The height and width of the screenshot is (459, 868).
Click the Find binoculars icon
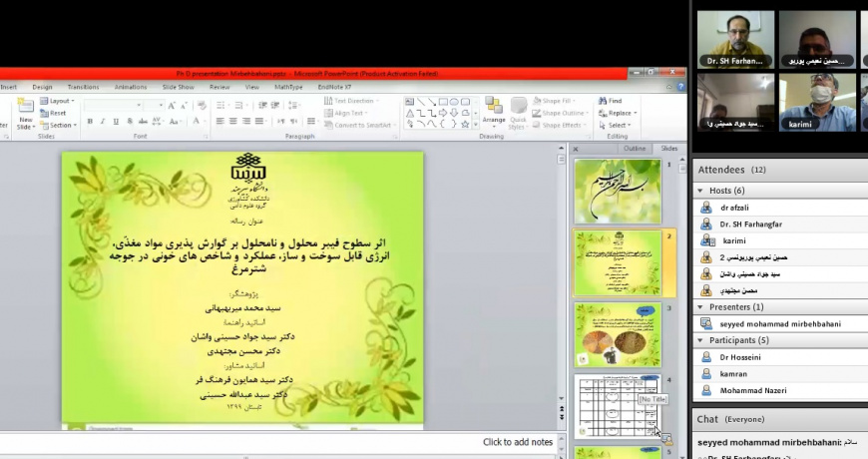tap(603, 101)
